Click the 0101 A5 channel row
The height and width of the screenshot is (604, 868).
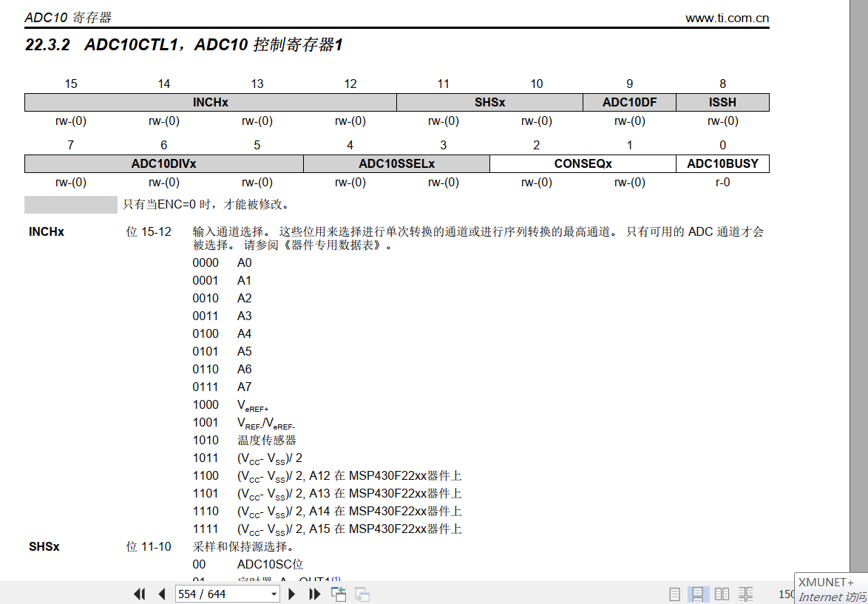click(x=222, y=352)
